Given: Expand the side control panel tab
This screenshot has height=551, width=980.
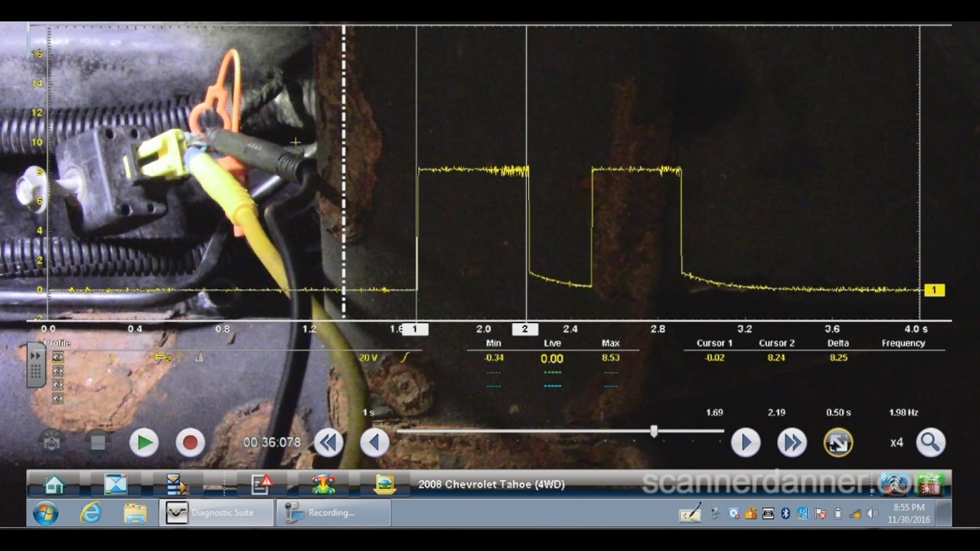Looking at the screenshot, I should (x=36, y=365).
